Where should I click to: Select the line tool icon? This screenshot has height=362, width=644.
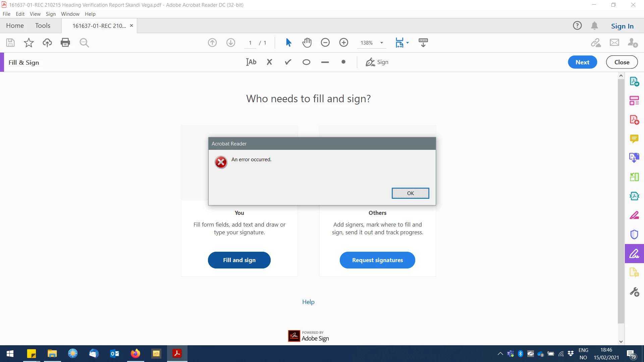(x=325, y=62)
